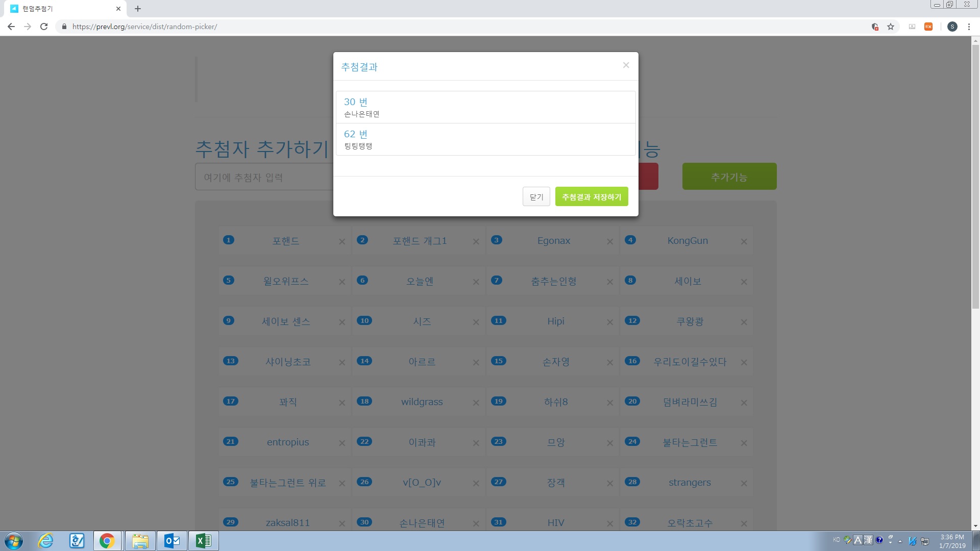Click the 랜덤추첨기 browser tab
980x551 pixels.
point(61,9)
